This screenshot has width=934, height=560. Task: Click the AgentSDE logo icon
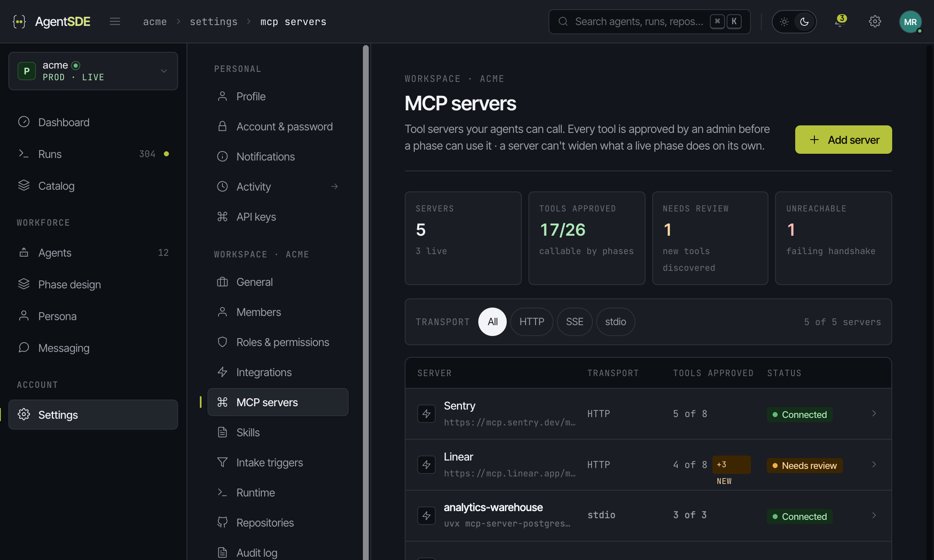tap(19, 21)
